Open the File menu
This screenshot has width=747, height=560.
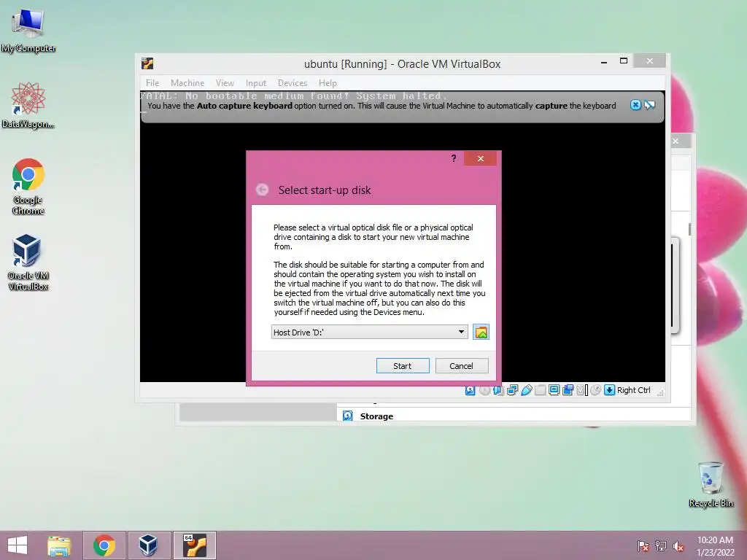click(152, 83)
